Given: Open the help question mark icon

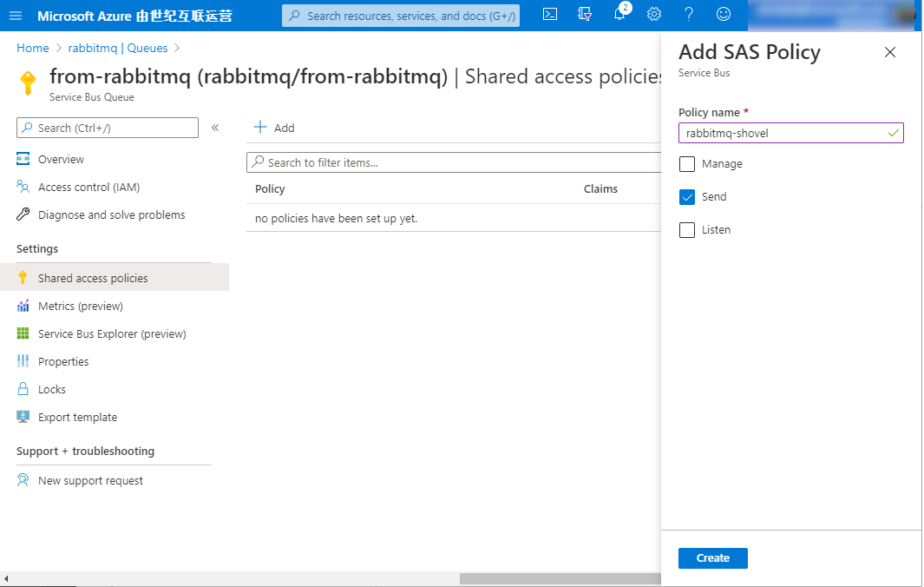Looking at the screenshot, I should coord(689,15).
